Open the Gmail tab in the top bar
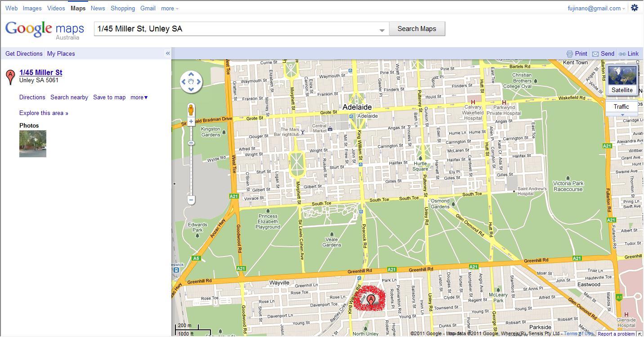 (148, 8)
